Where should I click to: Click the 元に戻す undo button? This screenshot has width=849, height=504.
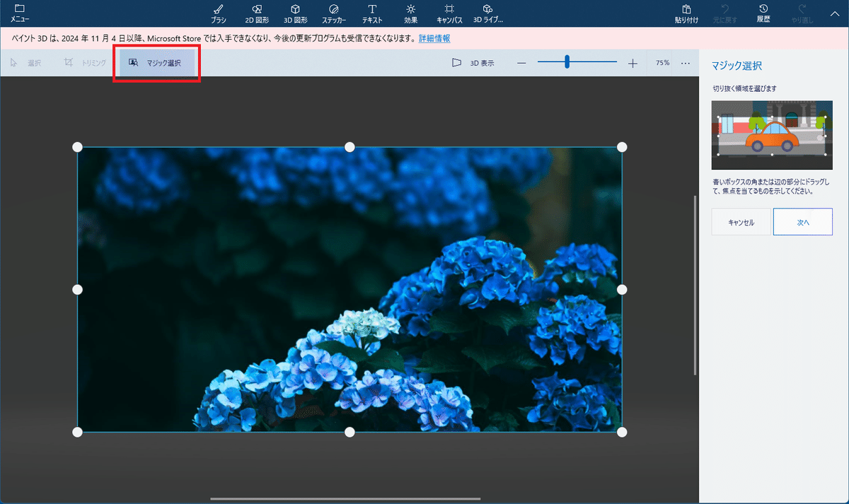[x=725, y=13]
